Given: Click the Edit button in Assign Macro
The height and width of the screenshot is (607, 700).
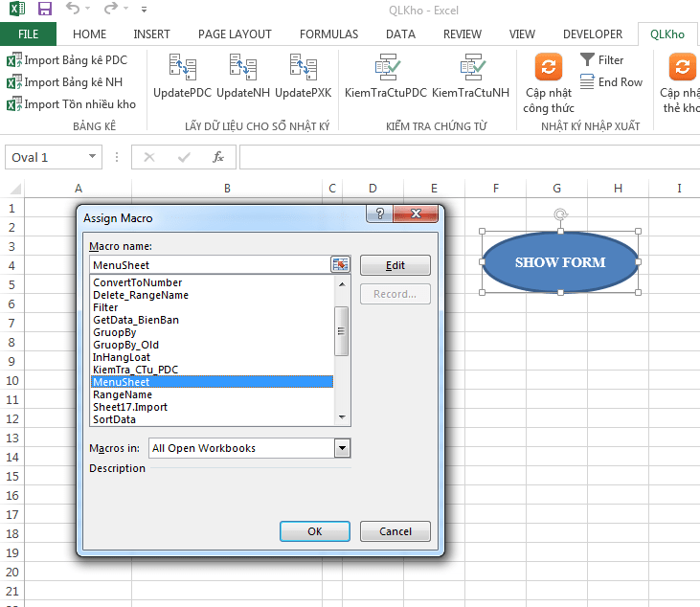Looking at the screenshot, I should tap(395, 265).
